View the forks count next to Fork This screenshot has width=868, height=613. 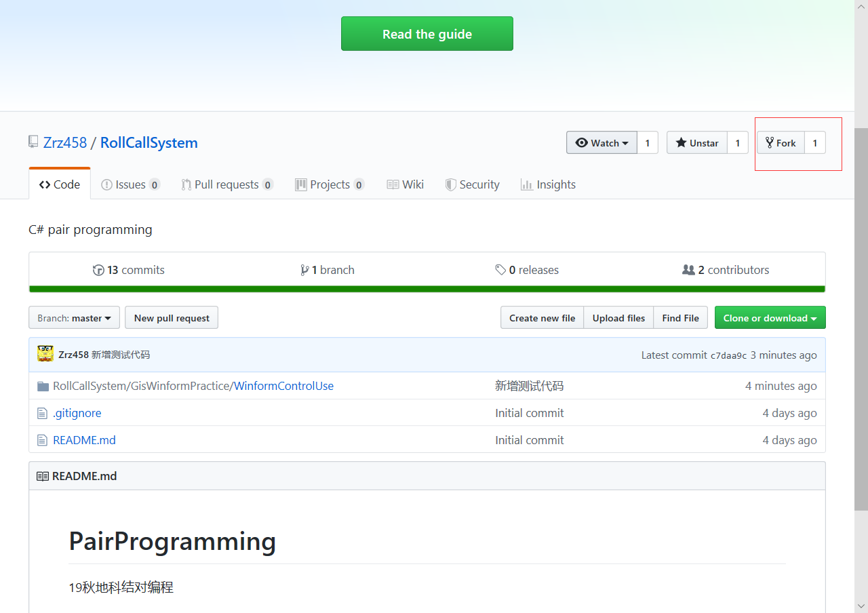point(815,143)
